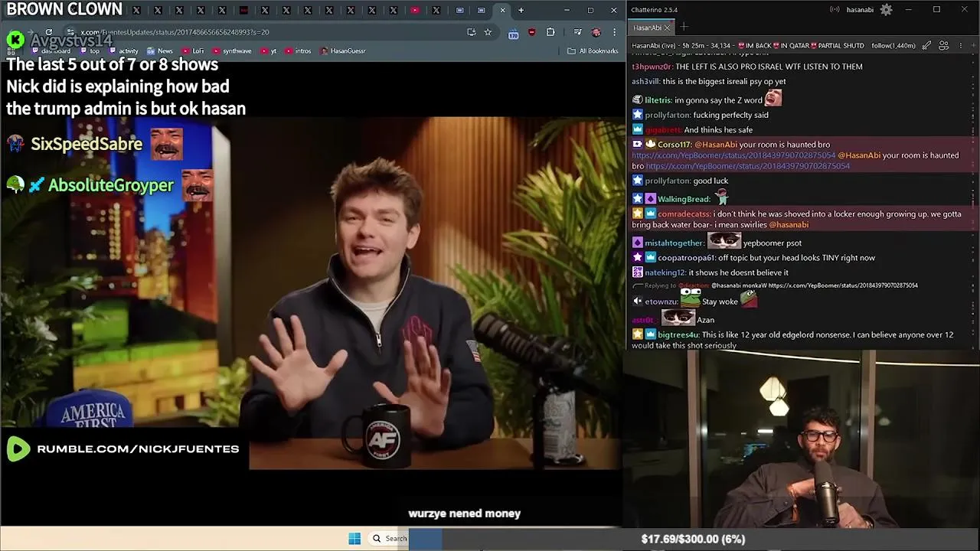This screenshot has width=980, height=551.
Task: Click username WalkingBread in chat
Action: pyautogui.click(x=684, y=199)
